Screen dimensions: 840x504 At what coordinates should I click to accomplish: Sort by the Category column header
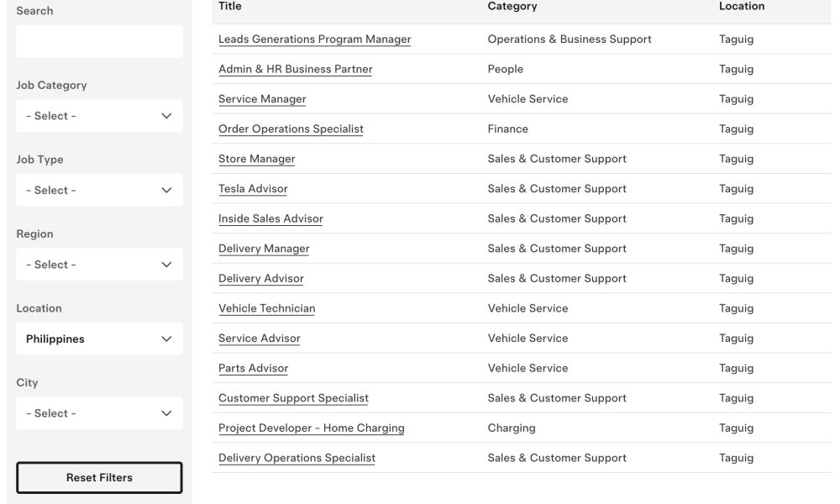tap(512, 7)
